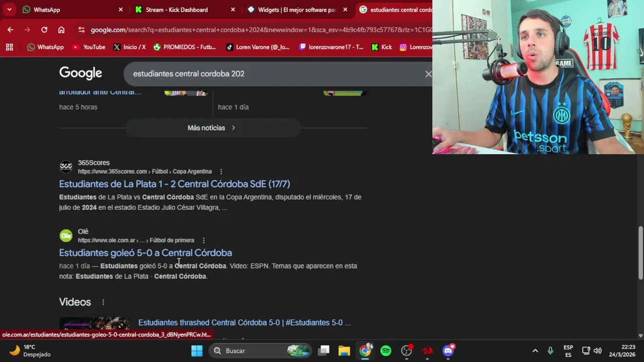Open Olé result options menu
This screenshot has height=362, width=644.
203,240
